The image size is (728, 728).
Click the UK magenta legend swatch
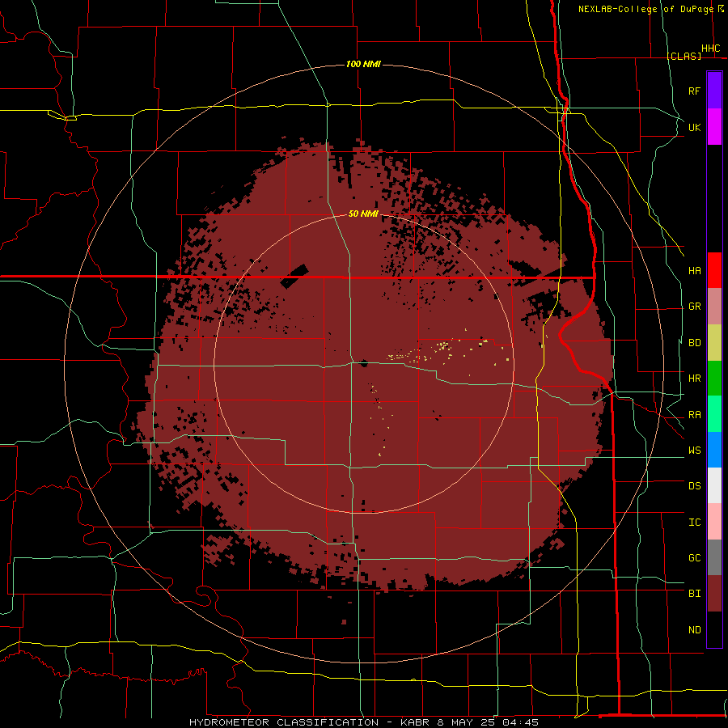714,127
